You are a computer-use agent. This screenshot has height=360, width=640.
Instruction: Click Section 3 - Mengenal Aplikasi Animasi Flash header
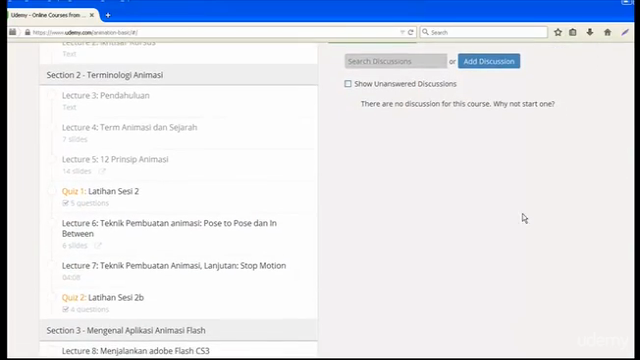coord(178,330)
